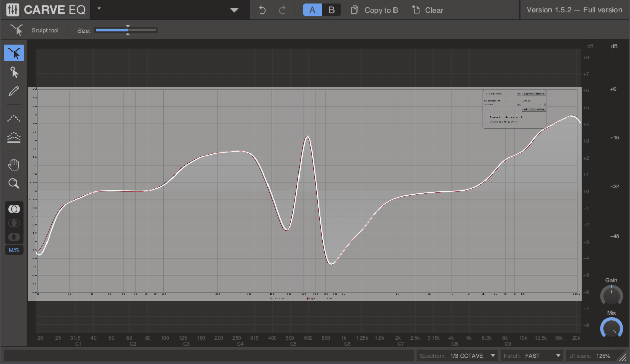Select the hand pan tool

tap(13, 165)
